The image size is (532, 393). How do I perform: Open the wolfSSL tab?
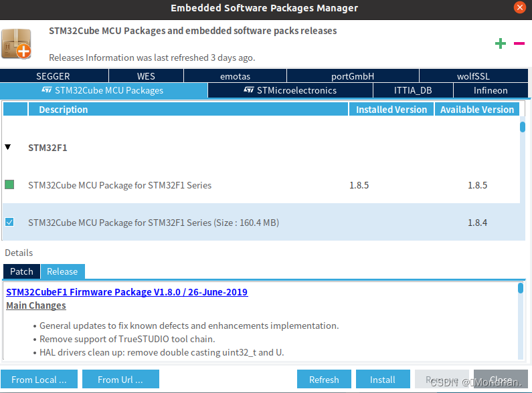click(x=474, y=76)
